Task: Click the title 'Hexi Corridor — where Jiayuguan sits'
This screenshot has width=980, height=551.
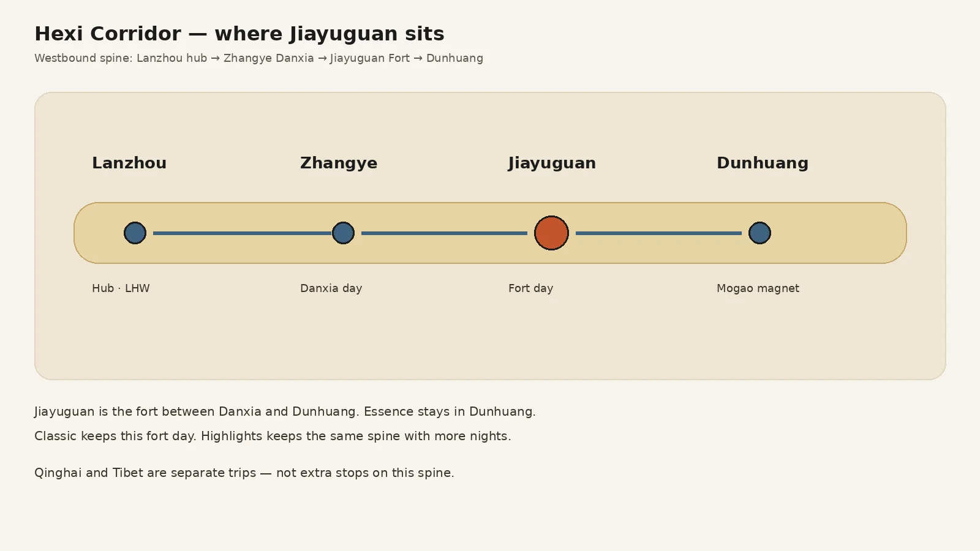Action: pos(239,34)
